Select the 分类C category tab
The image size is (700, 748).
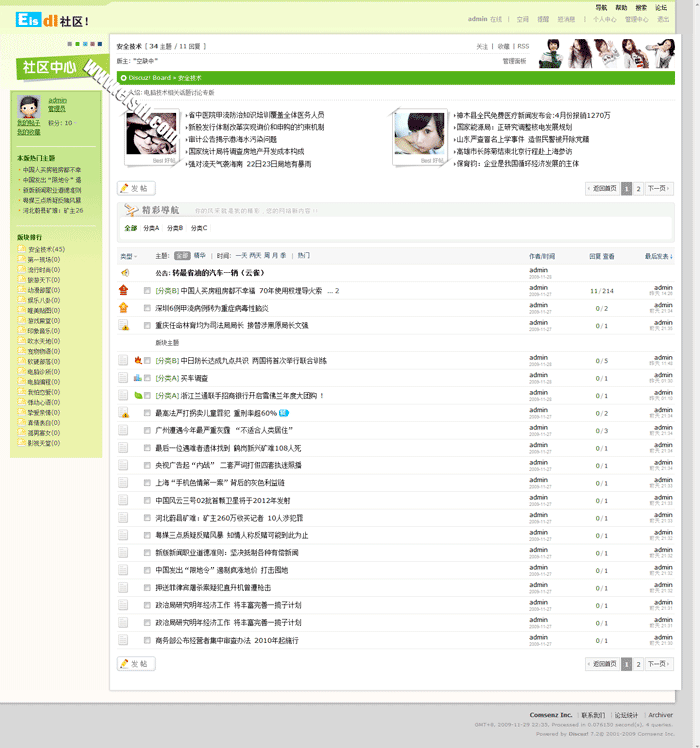199,228
